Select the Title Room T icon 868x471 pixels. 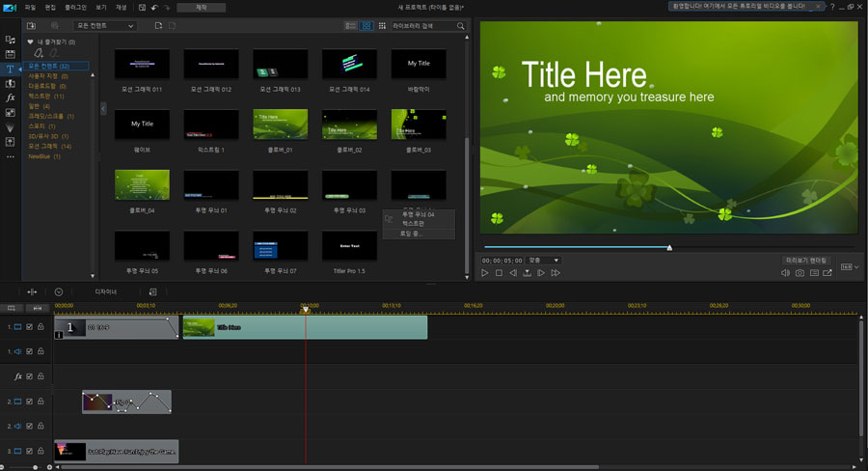(x=10, y=69)
